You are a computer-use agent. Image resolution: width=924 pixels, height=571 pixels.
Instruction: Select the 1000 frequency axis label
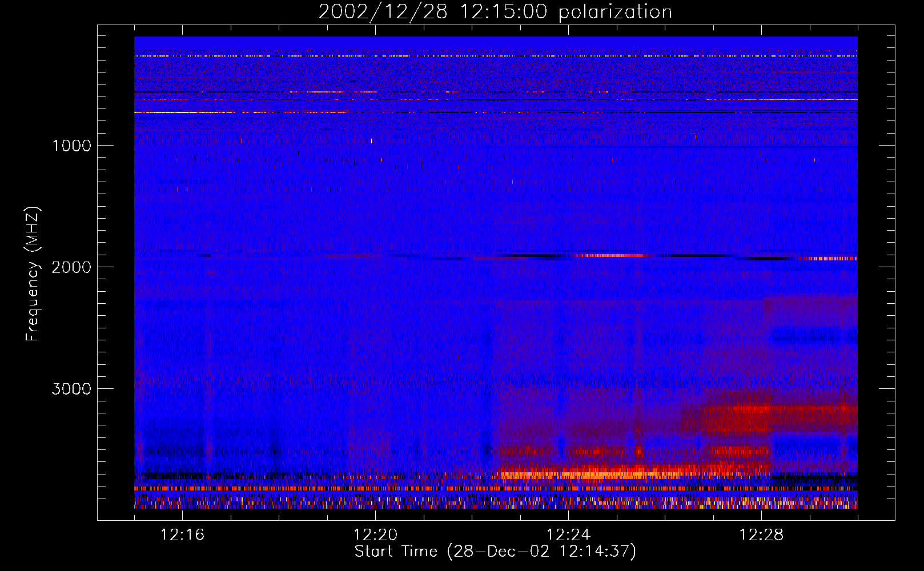71,145
